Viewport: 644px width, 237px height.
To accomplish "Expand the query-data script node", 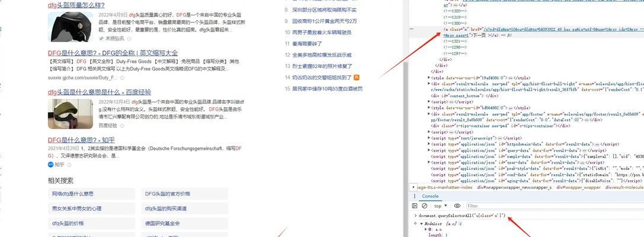I will point(430,150).
